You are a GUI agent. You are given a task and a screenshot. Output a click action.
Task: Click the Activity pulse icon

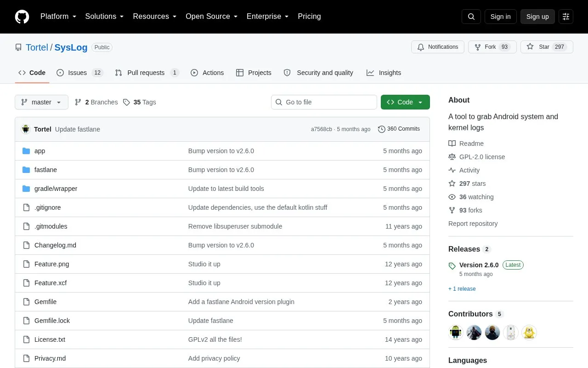click(452, 170)
